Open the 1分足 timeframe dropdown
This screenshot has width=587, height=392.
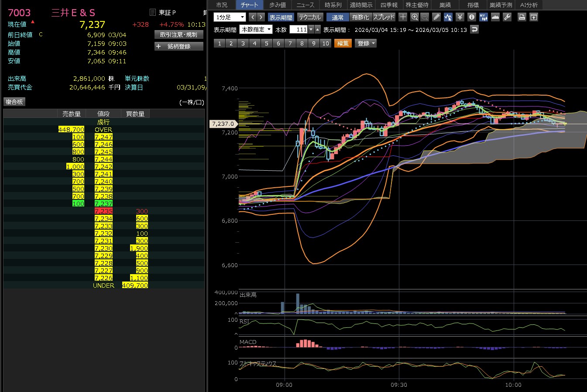(x=230, y=17)
